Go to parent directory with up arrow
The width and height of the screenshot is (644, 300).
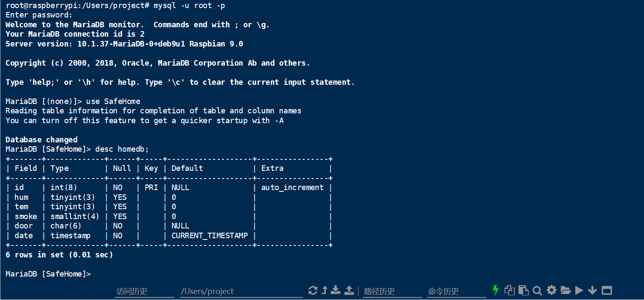(324, 290)
